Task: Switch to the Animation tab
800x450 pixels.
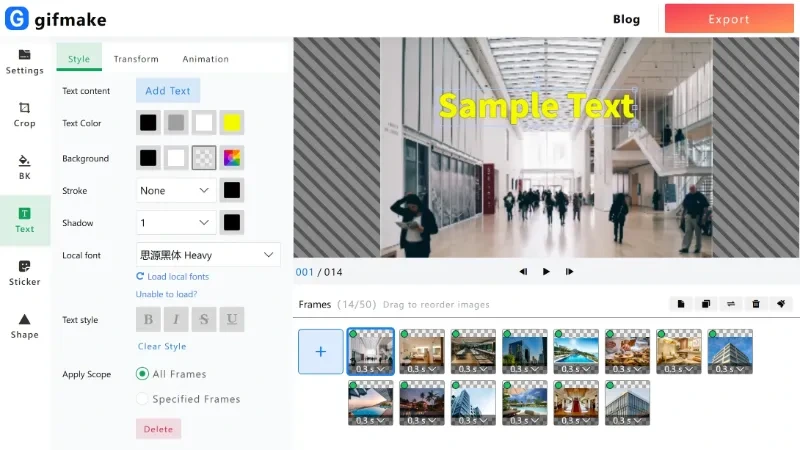Action: tap(206, 59)
